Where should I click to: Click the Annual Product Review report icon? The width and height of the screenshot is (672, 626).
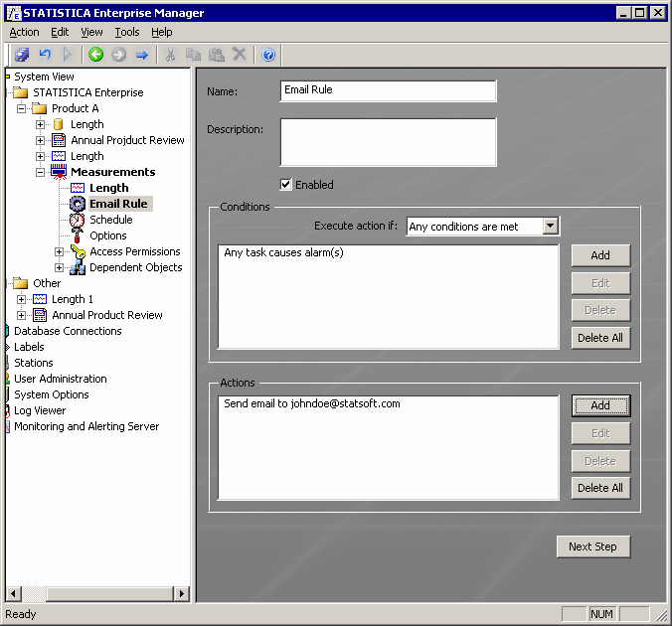click(x=40, y=315)
